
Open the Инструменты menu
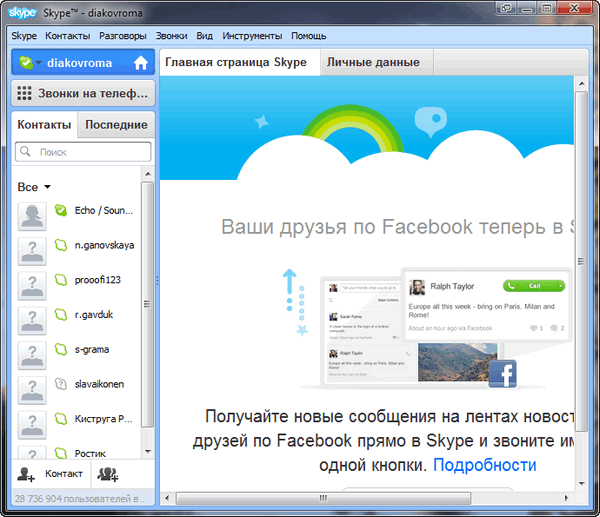(252, 36)
